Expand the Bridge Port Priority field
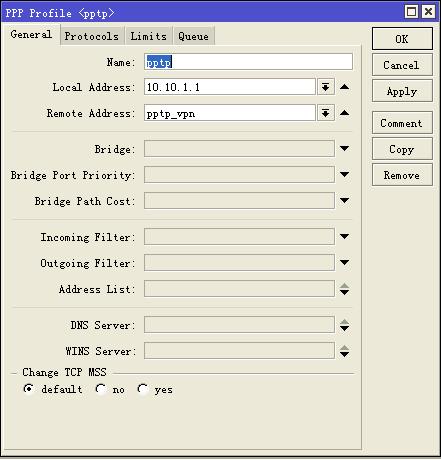 click(x=345, y=174)
